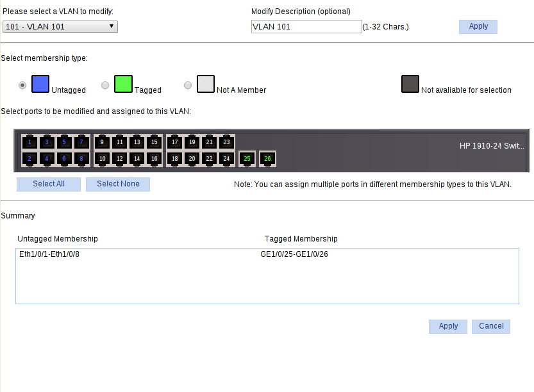This screenshot has width=534, height=392.
Task: Click port 10 on the switch diagram
Action: [102, 159]
